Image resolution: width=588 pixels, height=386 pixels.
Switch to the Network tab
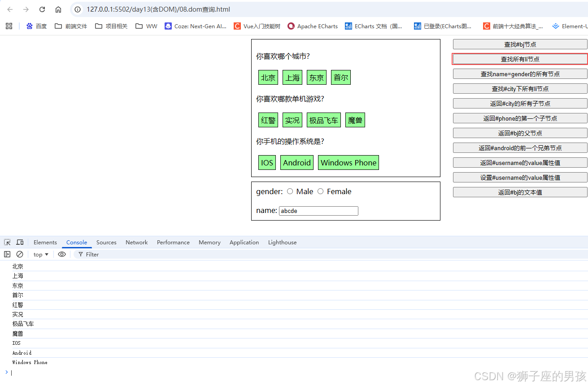137,242
